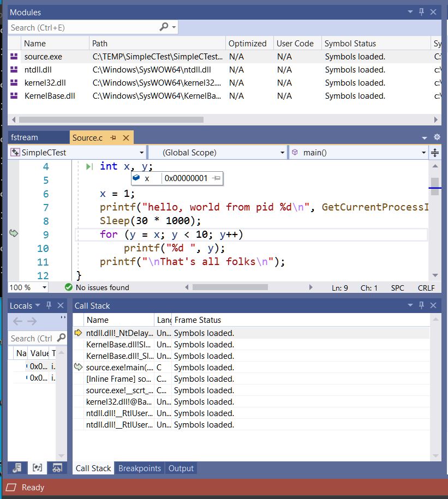Switch to the Breakpoints tab
This screenshot has height=499, width=448.
pos(140,468)
